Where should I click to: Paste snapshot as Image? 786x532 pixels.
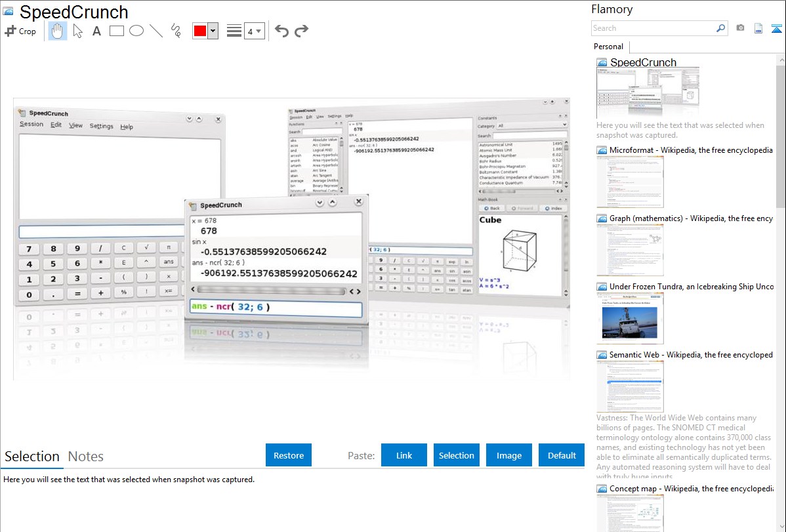509,455
